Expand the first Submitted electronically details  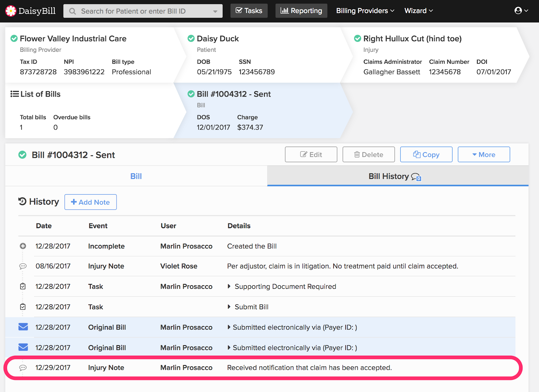pyautogui.click(x=229, y=327)
